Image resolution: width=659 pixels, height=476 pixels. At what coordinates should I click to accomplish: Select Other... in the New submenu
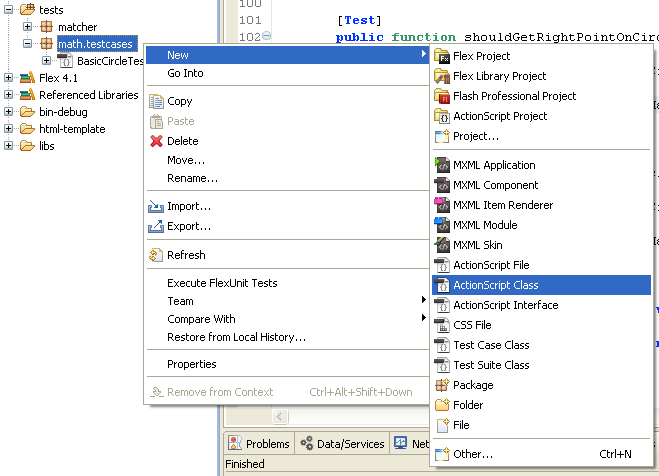click(x=473, y=454)
